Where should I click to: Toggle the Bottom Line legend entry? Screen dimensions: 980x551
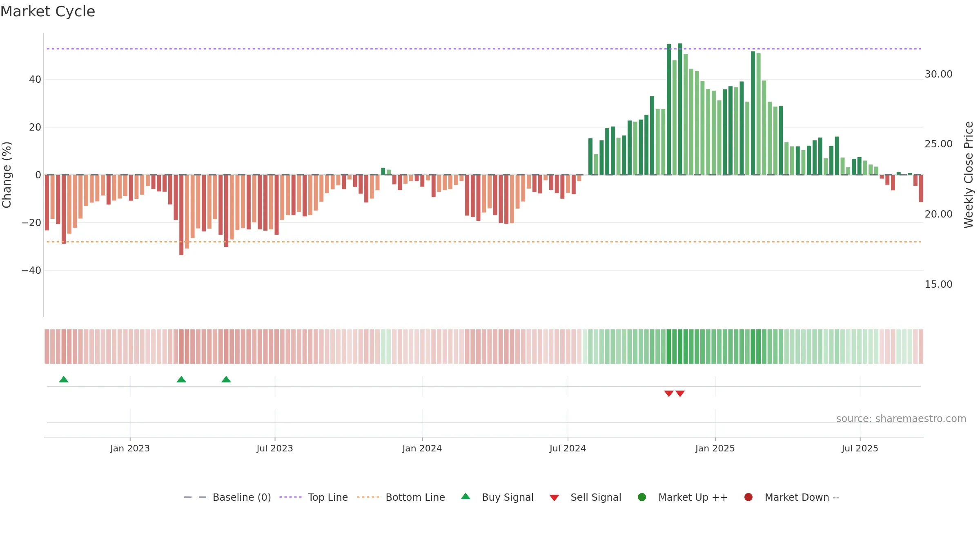401,497
